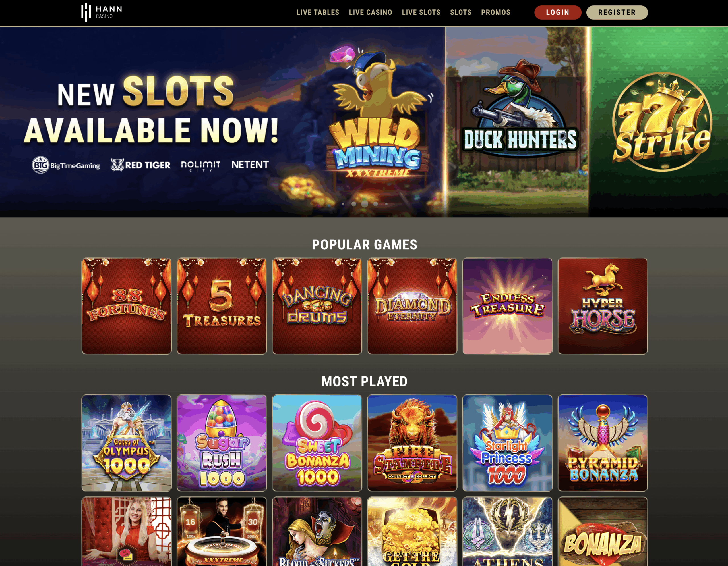Open the Live Slots page

click(x=421, y=12)
